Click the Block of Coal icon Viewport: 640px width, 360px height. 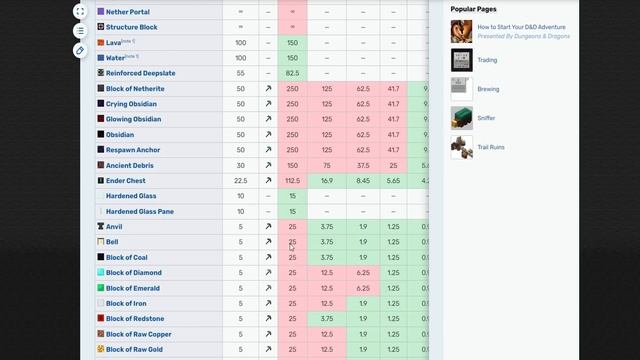pos(101,257)
